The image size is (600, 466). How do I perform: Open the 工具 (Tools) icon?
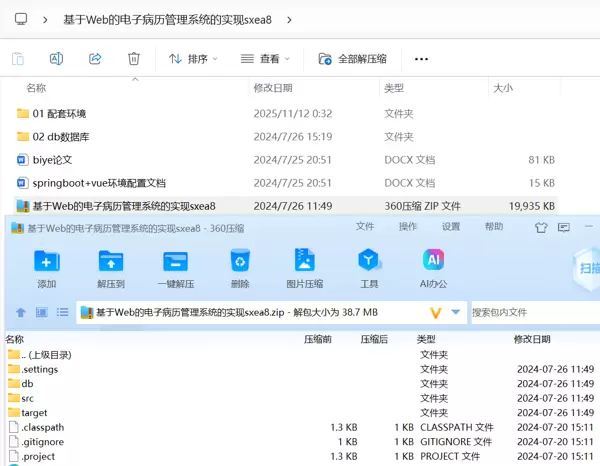pos(369,262)
